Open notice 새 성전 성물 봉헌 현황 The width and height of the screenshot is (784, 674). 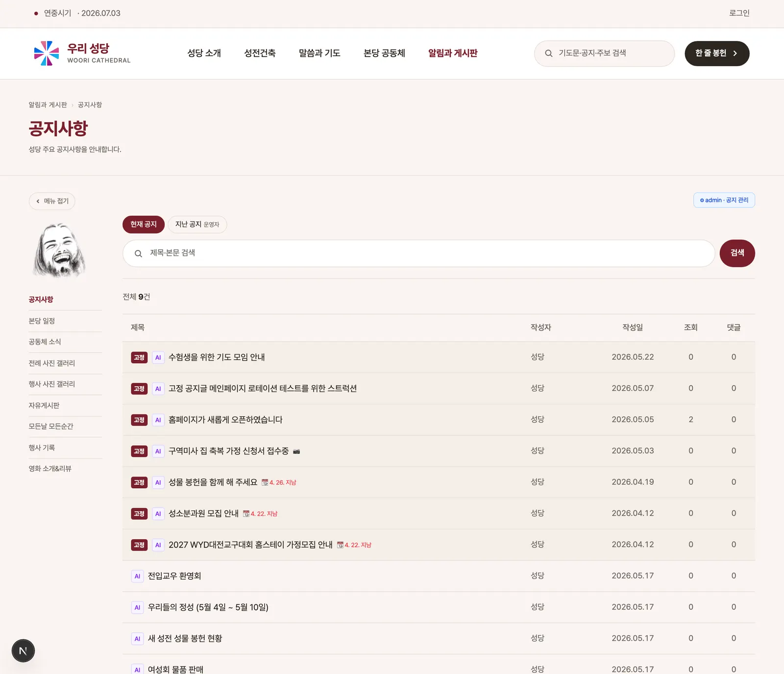click(185, 638)
